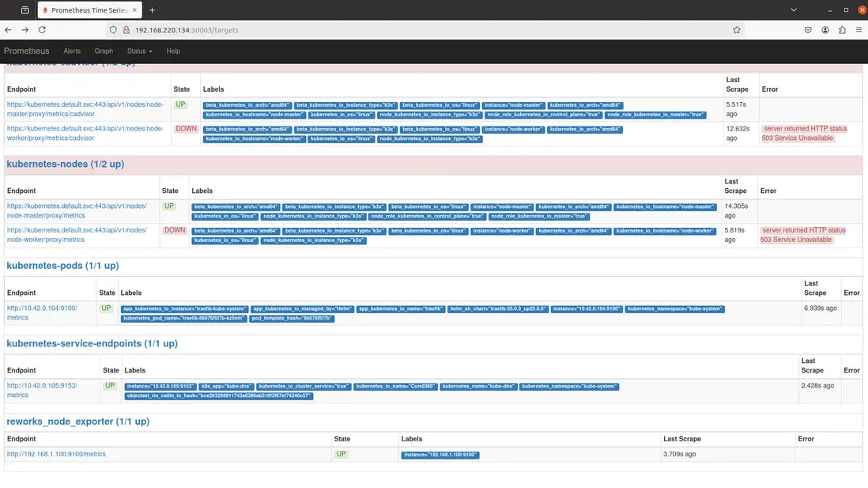Collapse the reworks_node_exporter (1/1 up) section
The image size is (868, 488).
coord(78,422)
